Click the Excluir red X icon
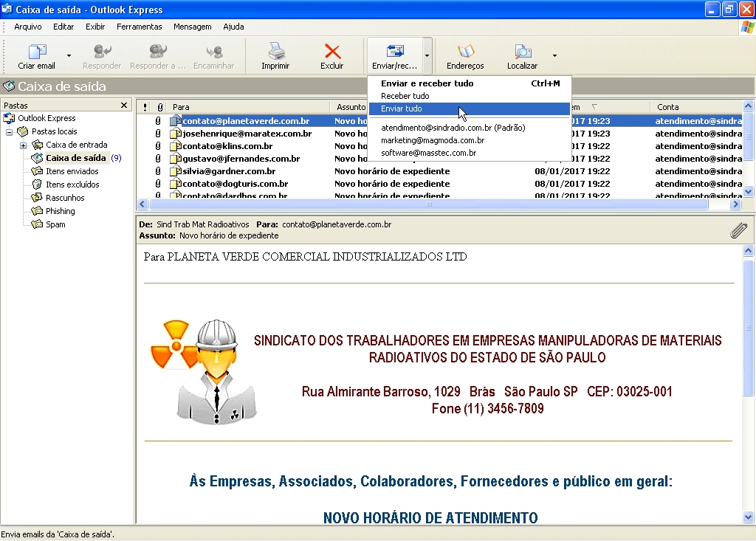756x541 pixels. [x=332, y=51]
